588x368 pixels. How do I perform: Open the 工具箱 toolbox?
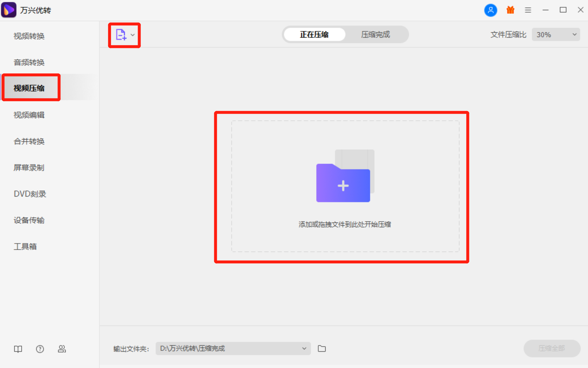coord(25,246)
